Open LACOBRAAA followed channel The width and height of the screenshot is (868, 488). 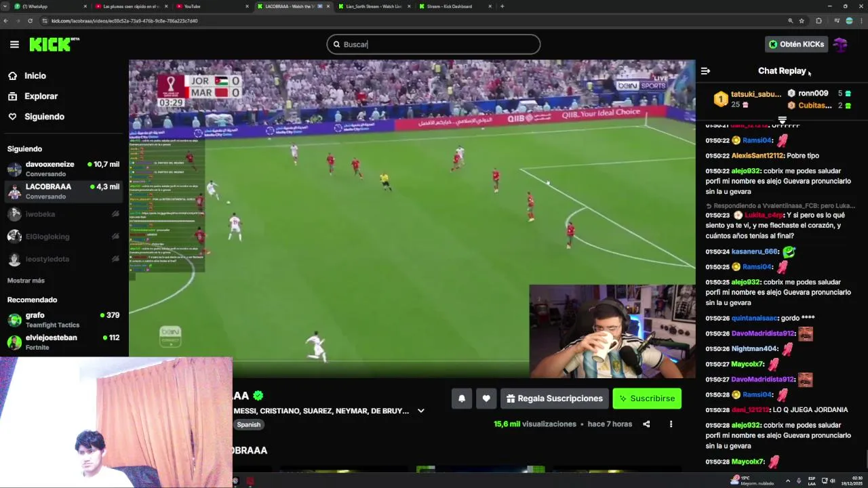(x=63, y=191)
